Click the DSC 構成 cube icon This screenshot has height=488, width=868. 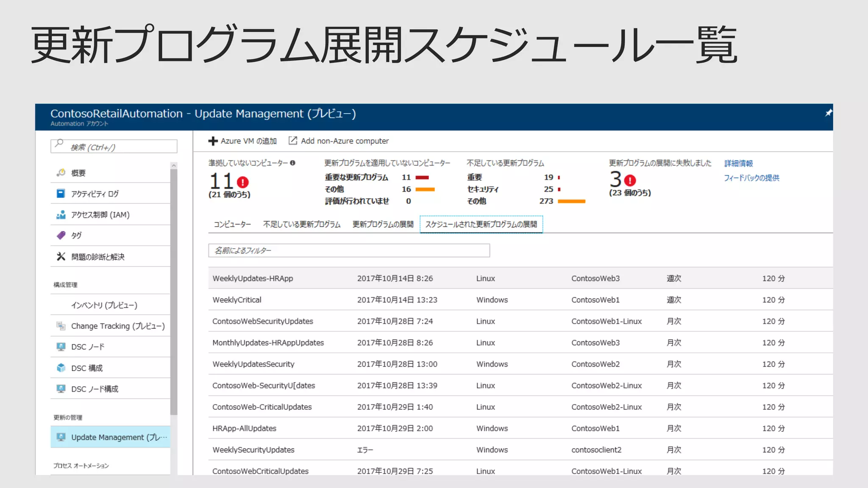click(61, 368)
